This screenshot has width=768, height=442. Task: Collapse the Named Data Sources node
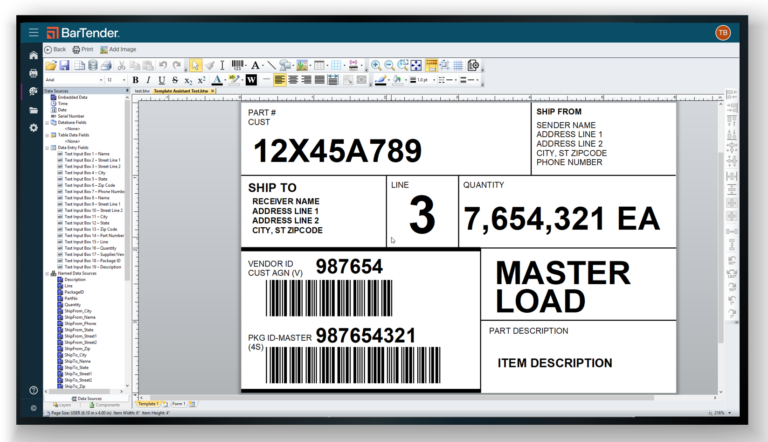click(48, 273)
